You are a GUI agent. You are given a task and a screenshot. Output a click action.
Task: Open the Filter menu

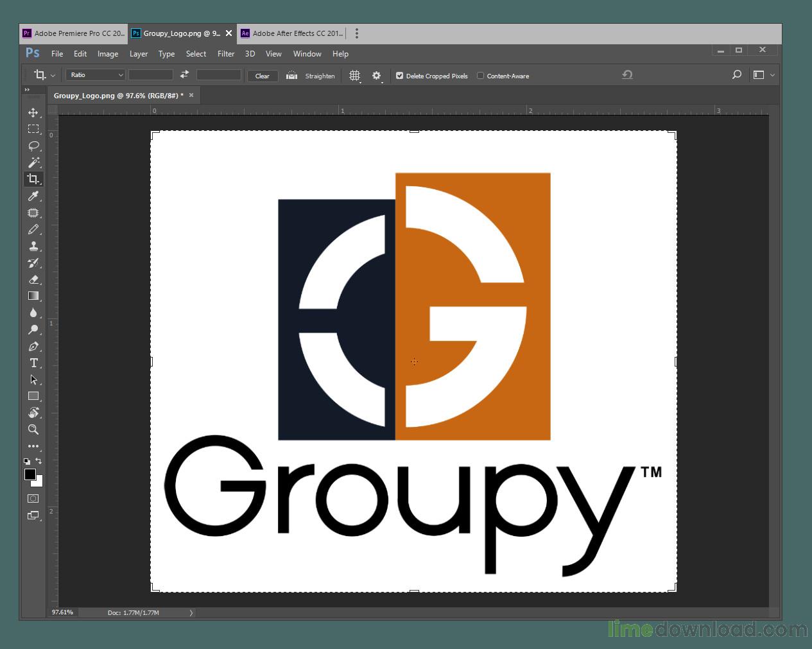point(226,54)
